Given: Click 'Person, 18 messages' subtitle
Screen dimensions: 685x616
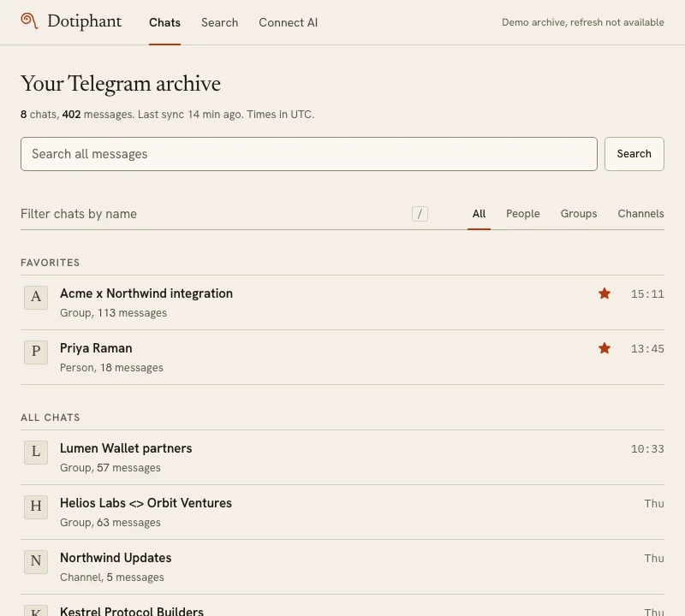Looking at the screenshot, I should point(111,368).
